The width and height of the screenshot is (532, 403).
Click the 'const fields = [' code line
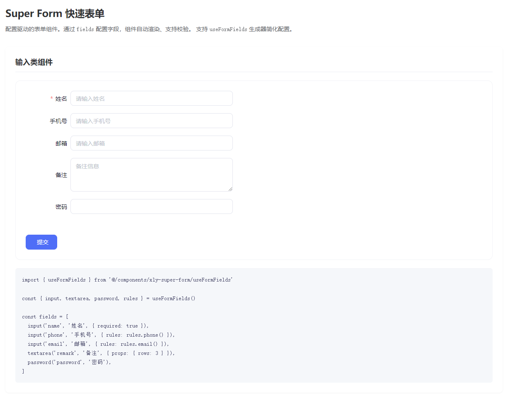[x=45, y=317]
